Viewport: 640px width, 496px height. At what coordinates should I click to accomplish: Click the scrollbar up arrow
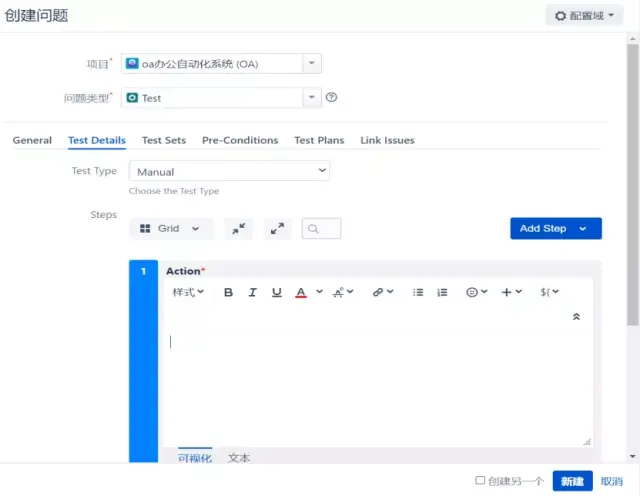(633, 39)
